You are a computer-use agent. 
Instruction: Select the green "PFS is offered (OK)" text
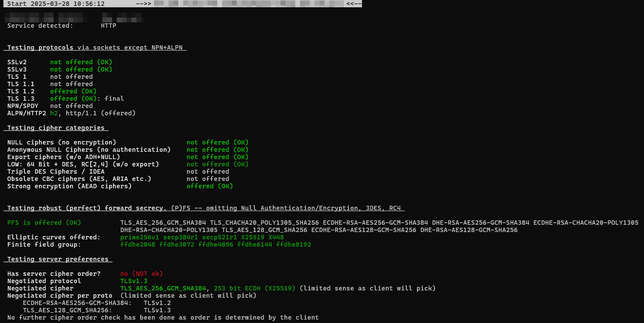[x=44, y=223]
